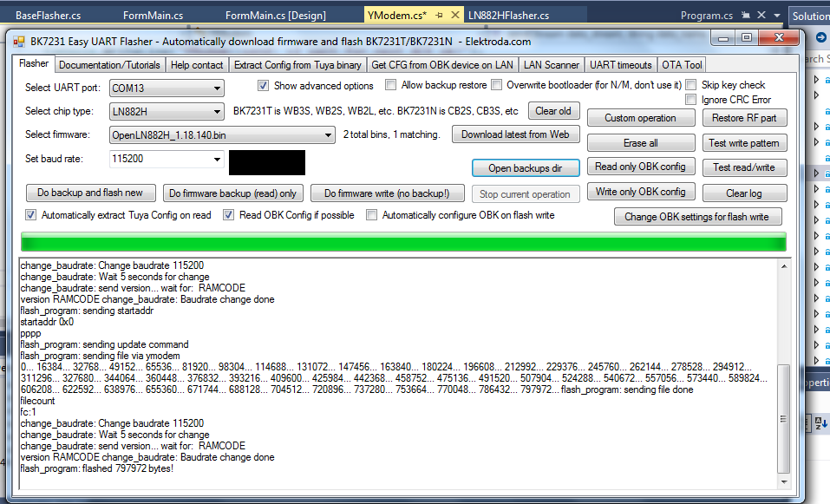Click the log scrollbar up arrow
830x504 pixels.
[784, 266]
